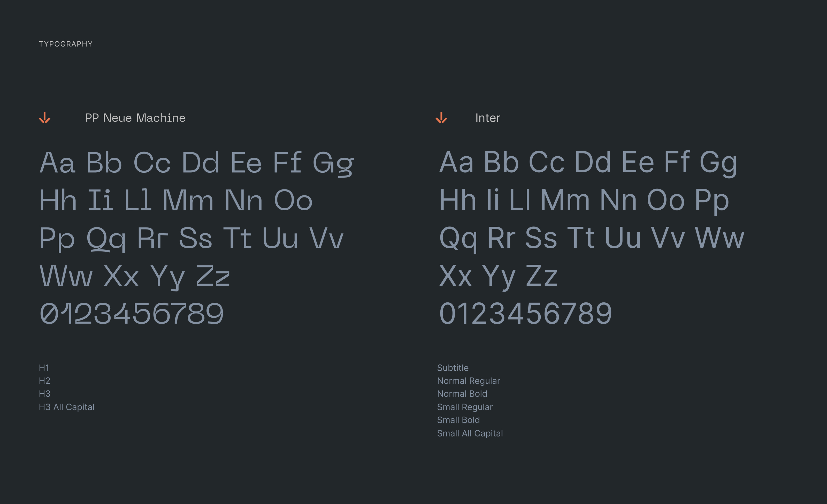Click the H3 style label
827x504 pixels.
tap(45, 394)
